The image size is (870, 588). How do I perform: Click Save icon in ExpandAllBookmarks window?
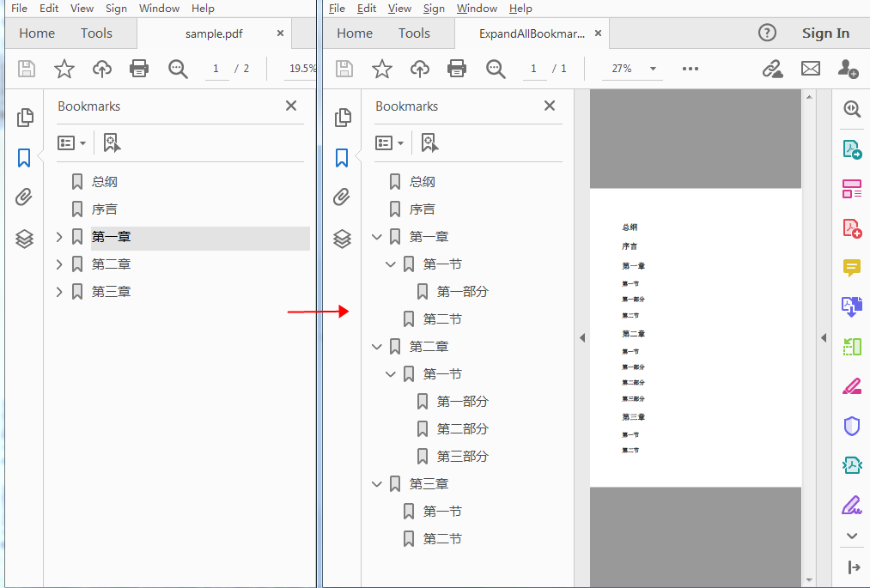344,69
